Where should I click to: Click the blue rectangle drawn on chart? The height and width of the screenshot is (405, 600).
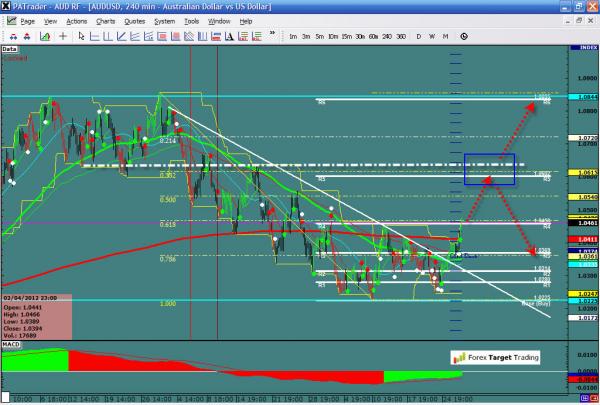pos(489,169)
